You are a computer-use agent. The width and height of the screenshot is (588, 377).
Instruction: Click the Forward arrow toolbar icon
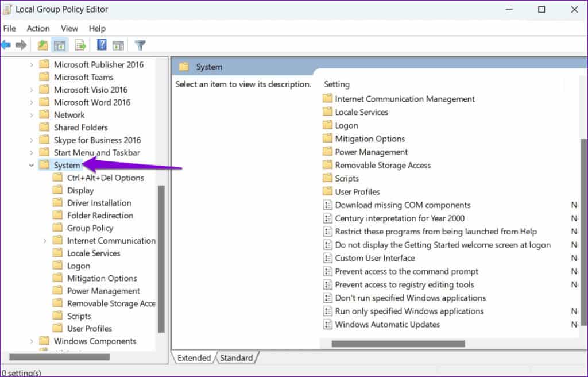point(21,45)
